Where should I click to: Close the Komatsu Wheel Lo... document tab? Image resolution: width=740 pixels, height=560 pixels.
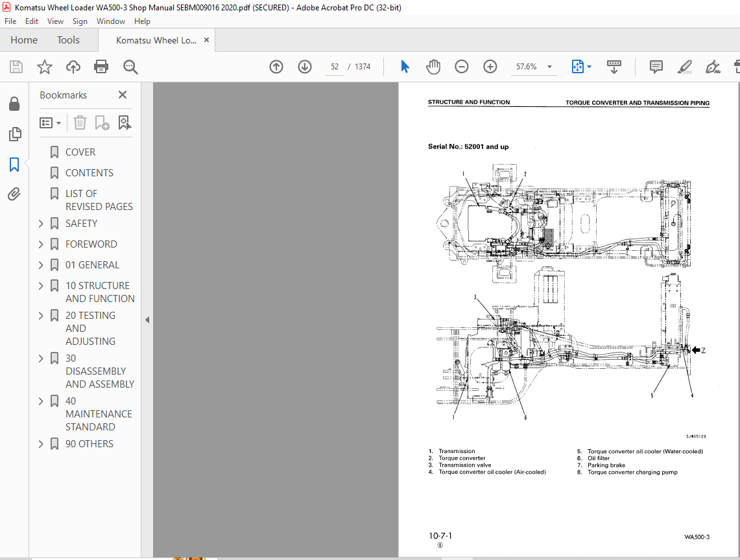point(206,40)
